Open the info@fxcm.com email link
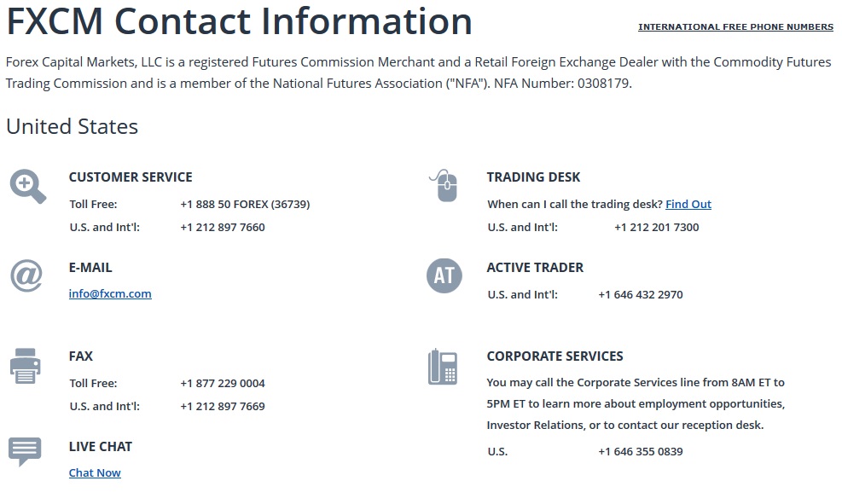Screen dimensions: 842x504 coord(110,293)
